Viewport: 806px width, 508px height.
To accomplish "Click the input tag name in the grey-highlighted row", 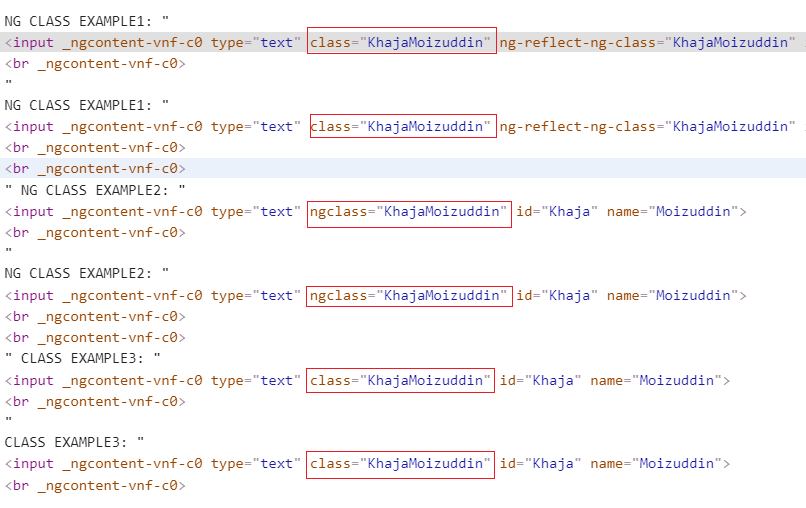I will (x=33, y=42).
